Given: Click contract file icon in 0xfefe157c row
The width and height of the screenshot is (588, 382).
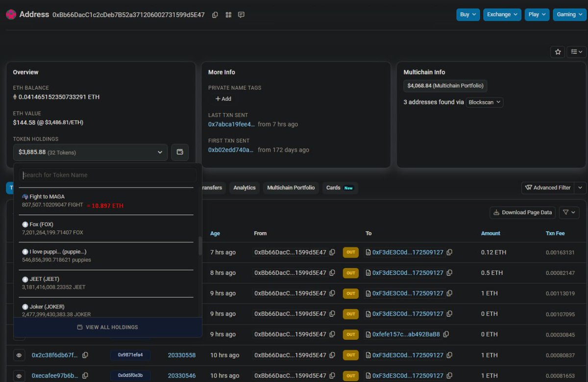Looking at the screenshot, I should (x=368, y=334).
